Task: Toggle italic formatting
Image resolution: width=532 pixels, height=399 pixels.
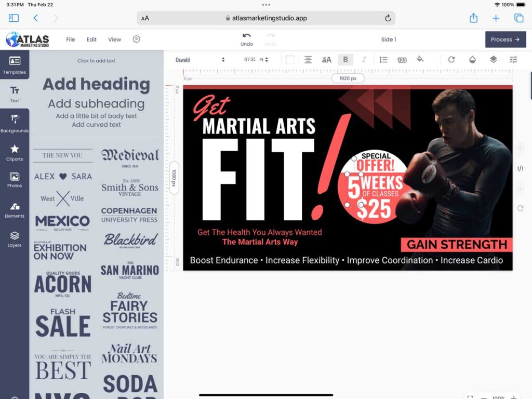Action: coord(364,60)
